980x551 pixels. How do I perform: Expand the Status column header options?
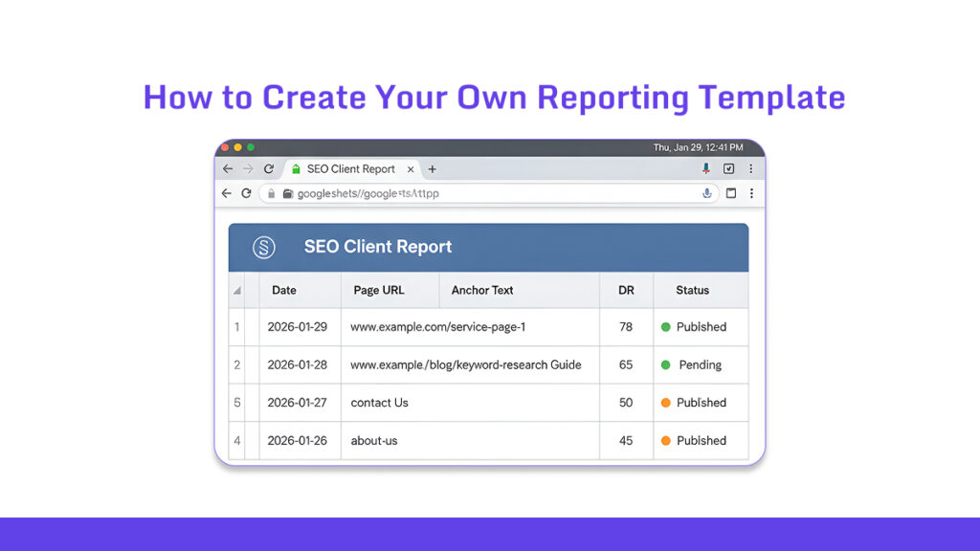click(691, 290)
